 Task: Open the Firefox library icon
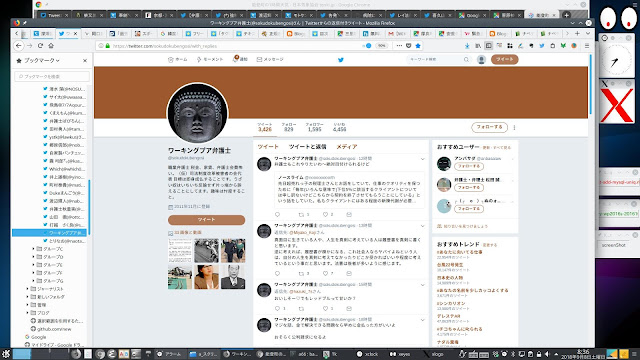(478, 46)
